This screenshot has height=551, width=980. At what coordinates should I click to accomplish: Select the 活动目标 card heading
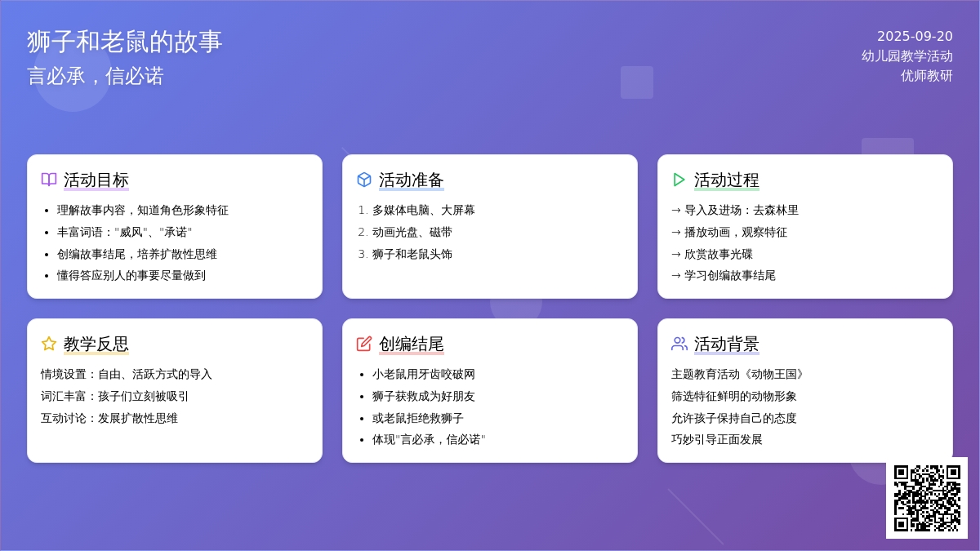96,180
